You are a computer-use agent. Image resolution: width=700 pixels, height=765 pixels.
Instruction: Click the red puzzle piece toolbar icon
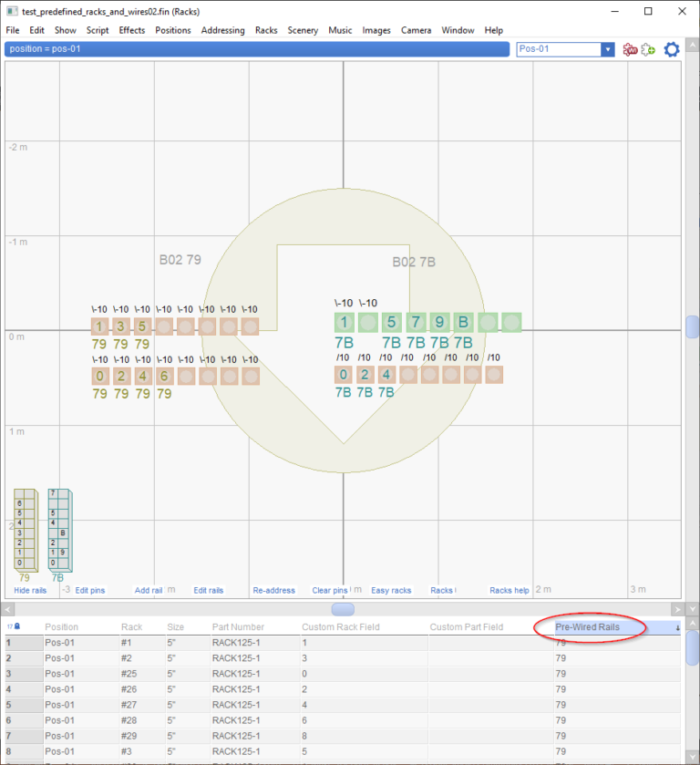point(630,49)
